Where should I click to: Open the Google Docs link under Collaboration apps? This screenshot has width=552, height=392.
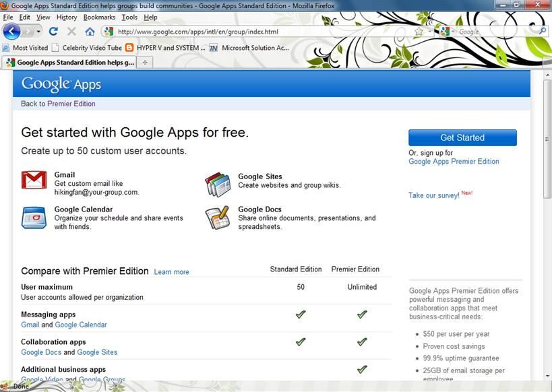pos(41,352)
